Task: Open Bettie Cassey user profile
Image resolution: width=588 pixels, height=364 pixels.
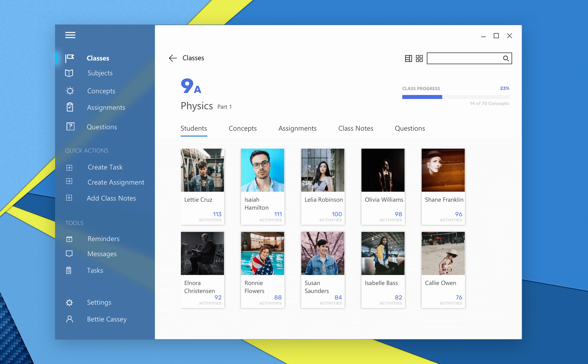Action: pyautogui.click(x=106, y=319)
